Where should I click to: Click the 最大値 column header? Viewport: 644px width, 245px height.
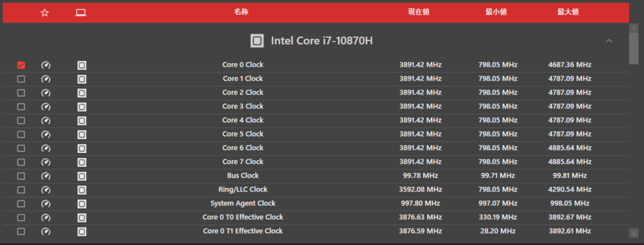click(x=568, y=12)
